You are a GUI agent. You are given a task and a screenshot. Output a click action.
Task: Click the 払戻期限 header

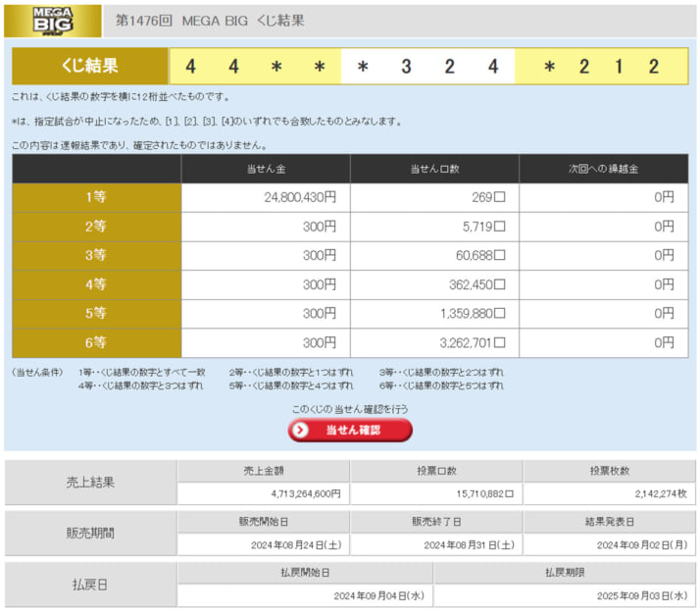(565, 573)
